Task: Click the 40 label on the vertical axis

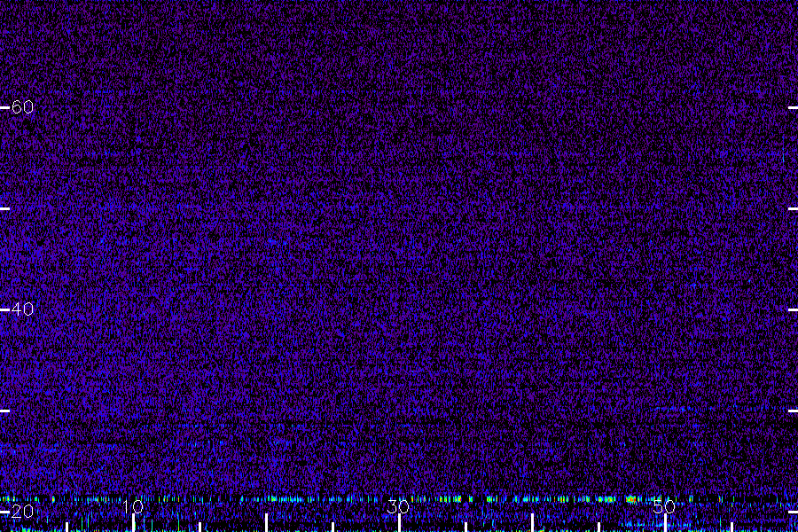Action: [22, 309]
